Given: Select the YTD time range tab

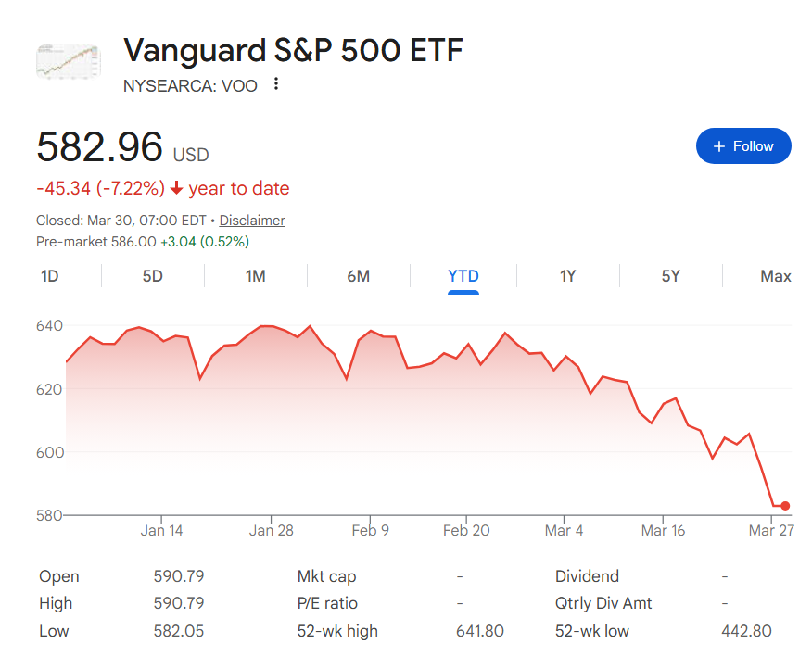Looking at the screenshot, I should coord(463,276).
